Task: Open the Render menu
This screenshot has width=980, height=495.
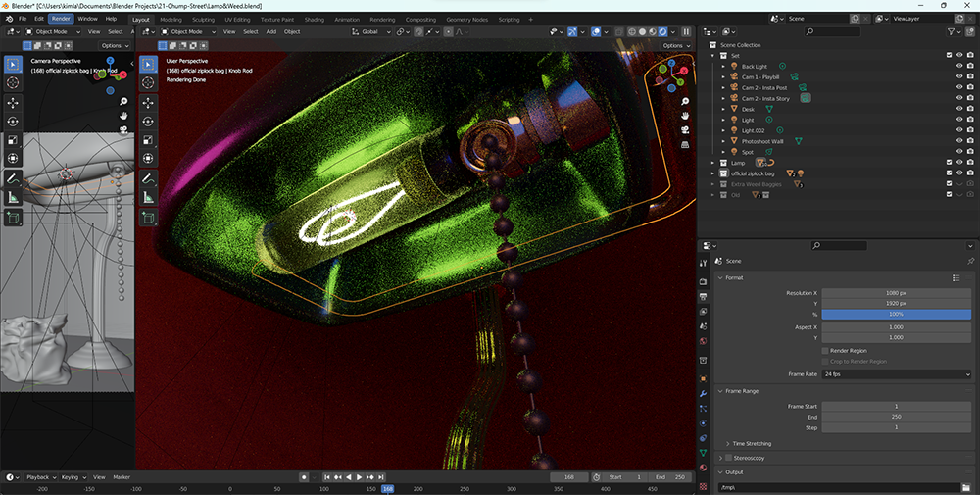Action: point(61,19)
